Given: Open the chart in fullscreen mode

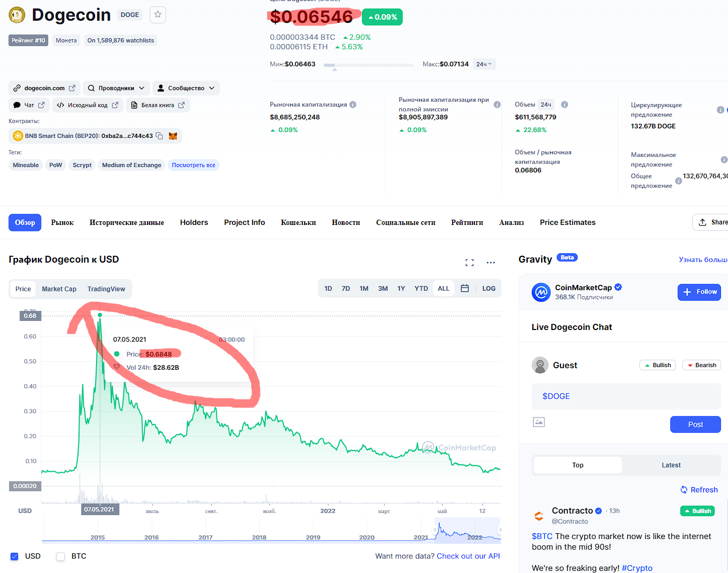Looking at the screenshot, I should coord(470,263).
